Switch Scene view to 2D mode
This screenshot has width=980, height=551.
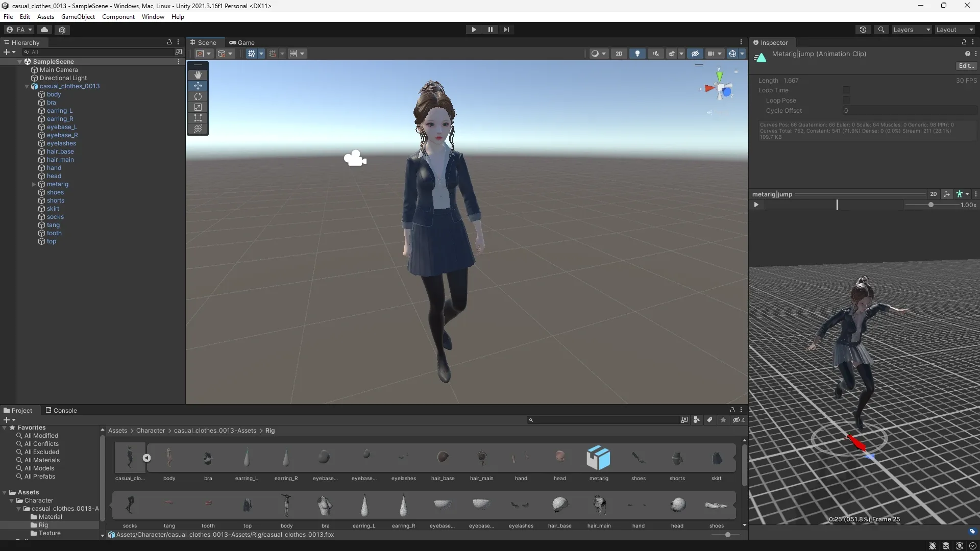pos(619,53)
